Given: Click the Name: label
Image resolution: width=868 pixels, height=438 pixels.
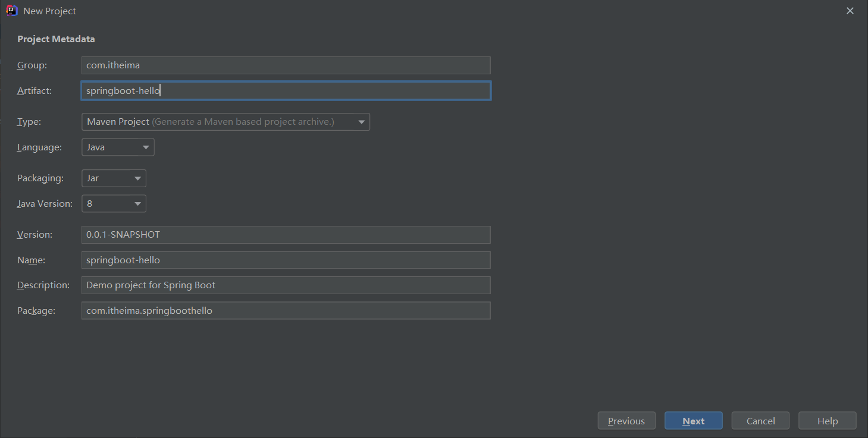Looking at the screenshot, I should 32,260.
